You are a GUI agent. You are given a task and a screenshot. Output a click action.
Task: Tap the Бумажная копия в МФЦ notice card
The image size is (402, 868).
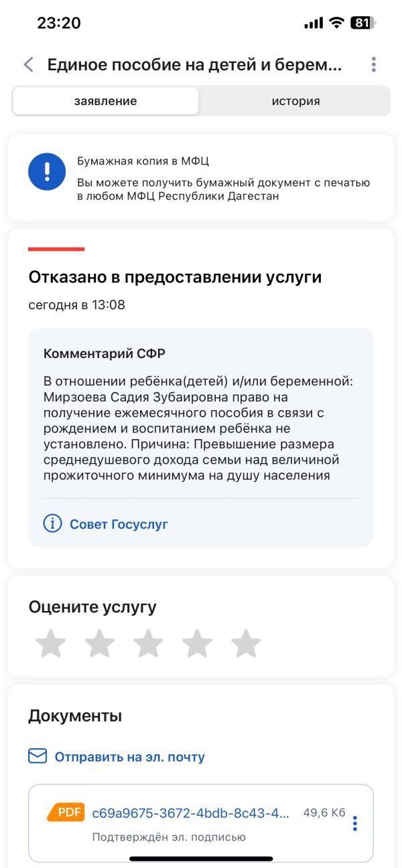click(201, 177)
